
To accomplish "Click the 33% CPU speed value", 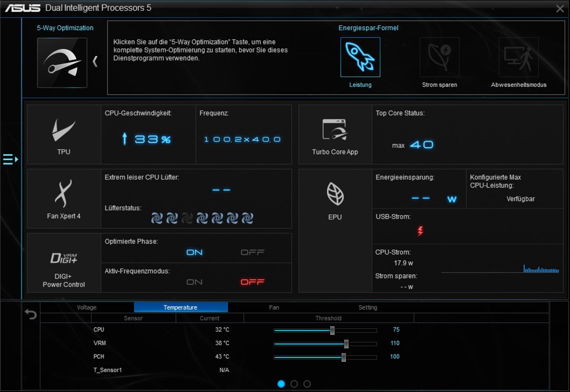I will 153,139.
